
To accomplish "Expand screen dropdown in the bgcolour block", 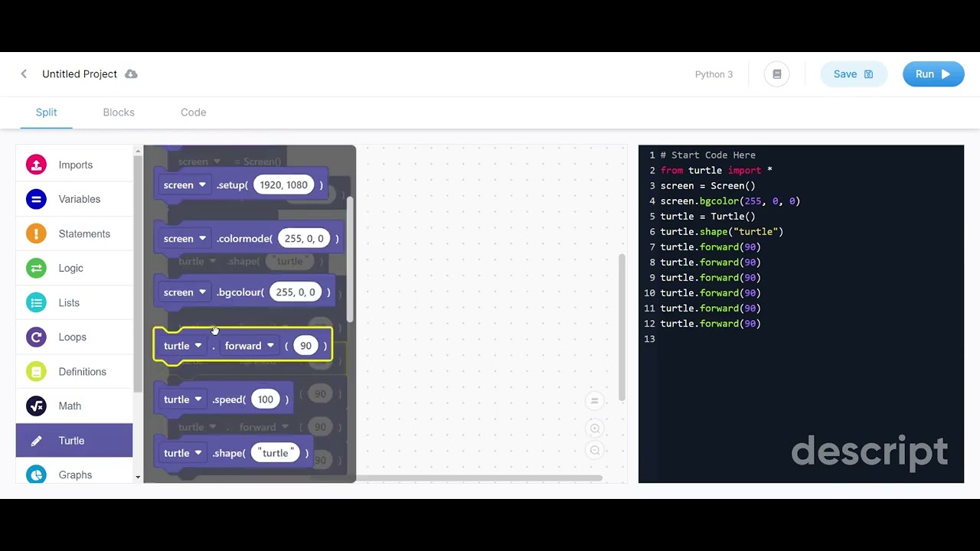I will (x=185, y=292).
